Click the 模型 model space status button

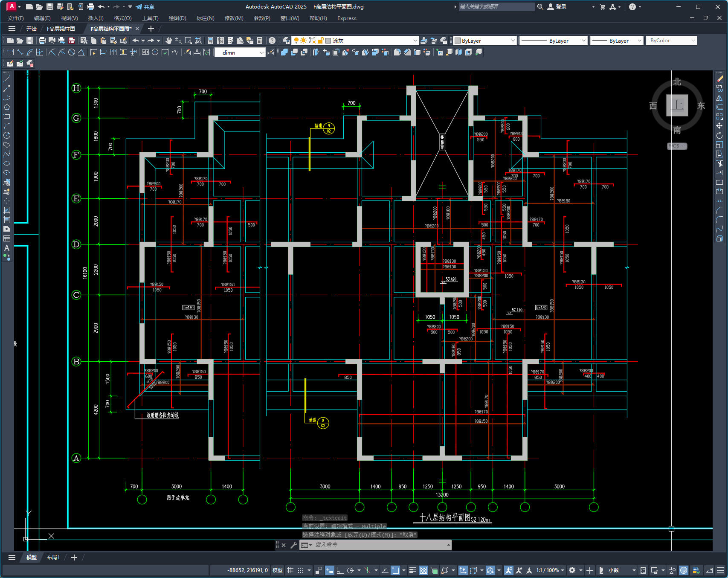278,570
